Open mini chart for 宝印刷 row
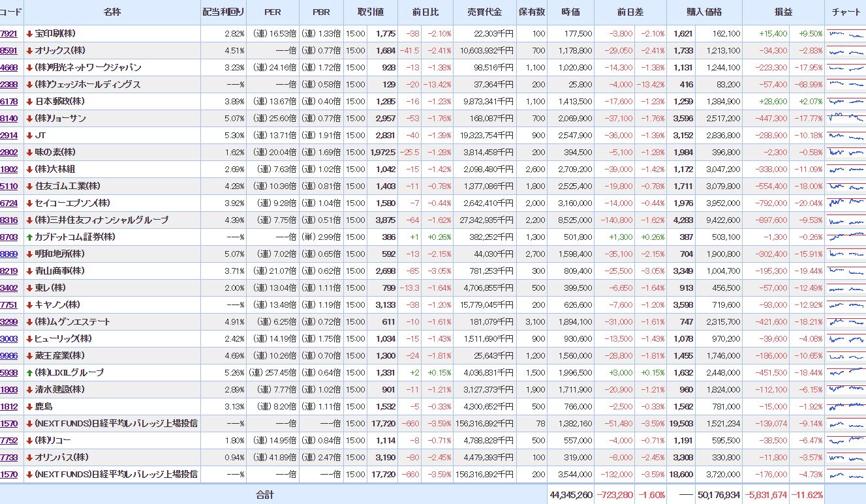This screenshot has width=866, height=504. (x=845, y=33)
